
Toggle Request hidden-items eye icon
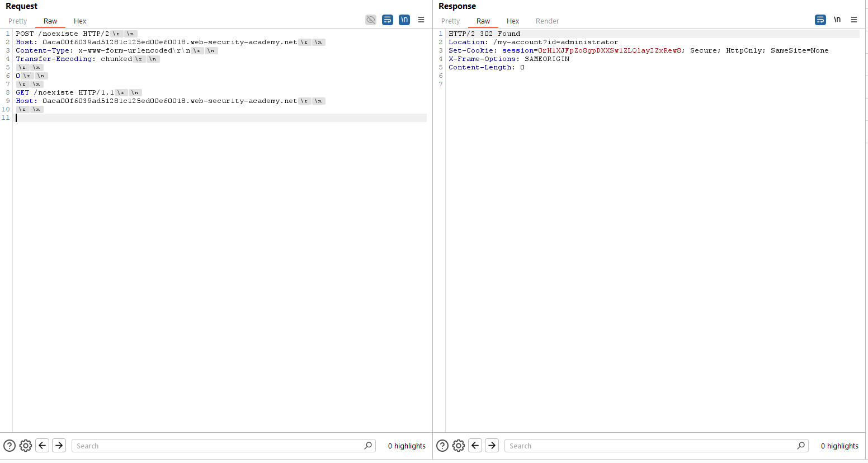(x=371, y=20)
